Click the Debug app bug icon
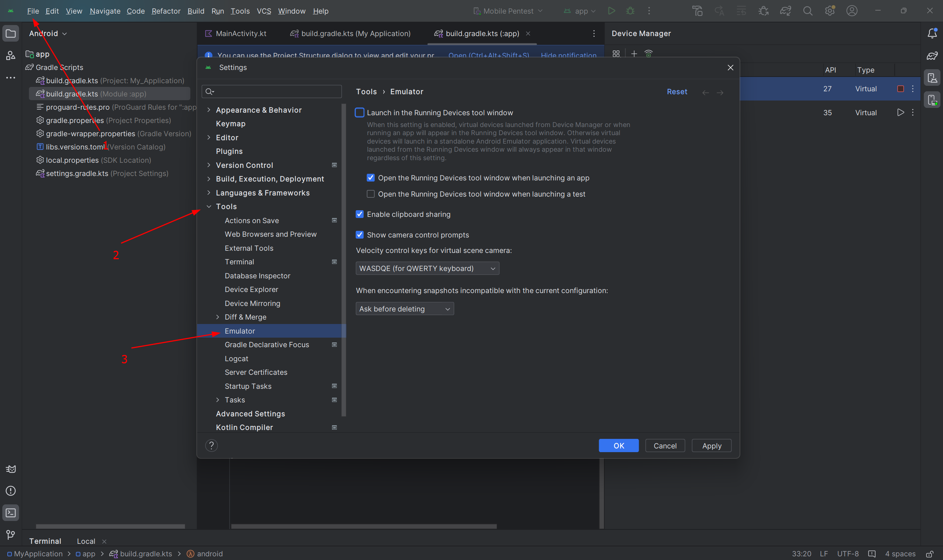 coord(630,11)
